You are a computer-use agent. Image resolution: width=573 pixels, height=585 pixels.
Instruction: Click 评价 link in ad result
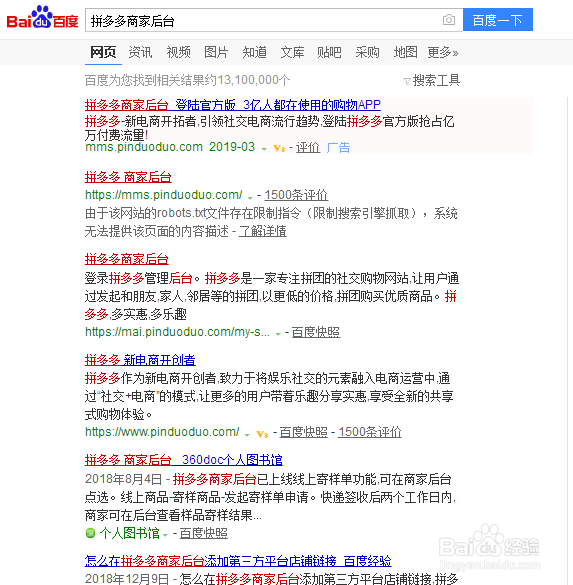click(x=308, y=148)
